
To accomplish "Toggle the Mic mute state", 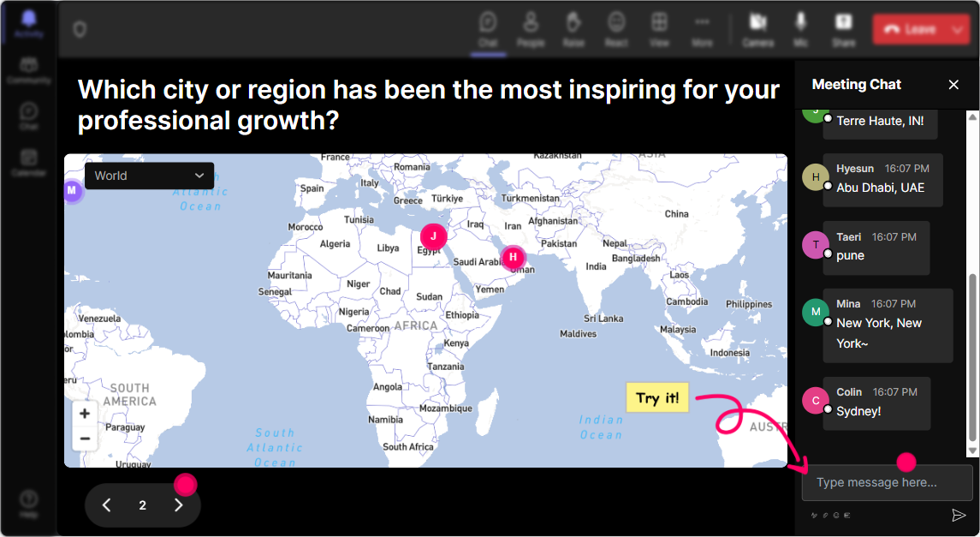I will [800, 29].
